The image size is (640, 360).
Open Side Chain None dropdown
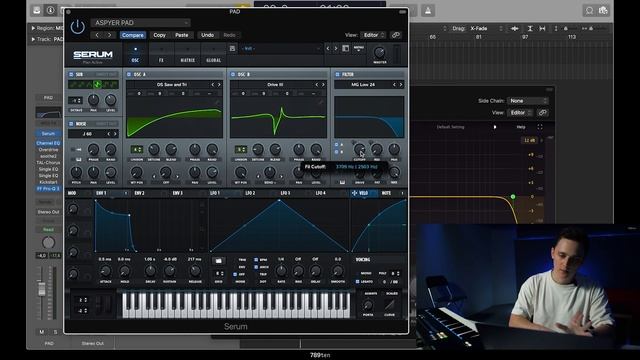(528, 100)
